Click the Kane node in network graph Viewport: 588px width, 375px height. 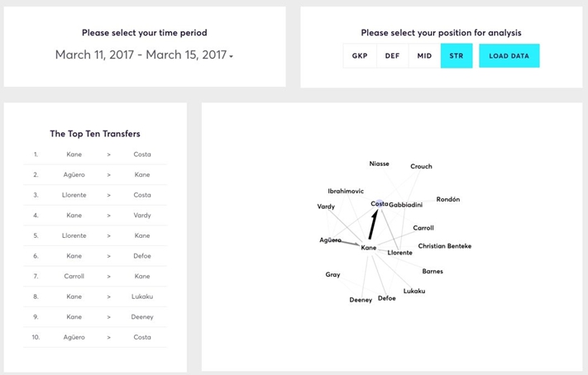pos(369,248)
